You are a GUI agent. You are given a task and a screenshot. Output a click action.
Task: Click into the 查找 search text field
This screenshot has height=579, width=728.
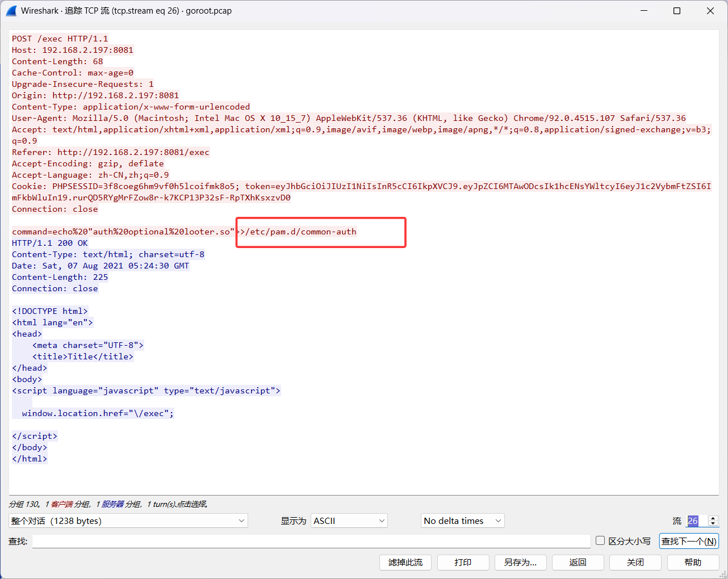point(311,541)
